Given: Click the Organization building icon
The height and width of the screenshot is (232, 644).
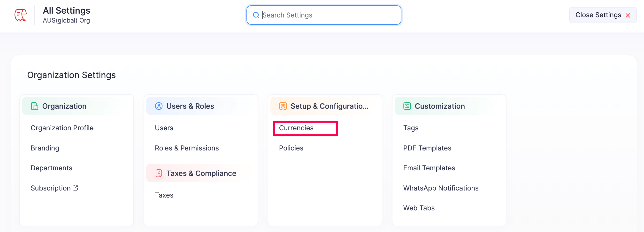Looking at the screenshot, I should [34, 106].
